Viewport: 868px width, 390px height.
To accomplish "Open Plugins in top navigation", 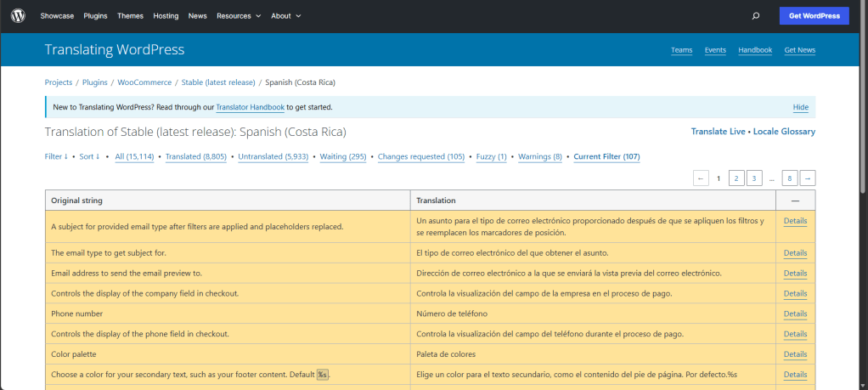I will (x=95, y=16).
